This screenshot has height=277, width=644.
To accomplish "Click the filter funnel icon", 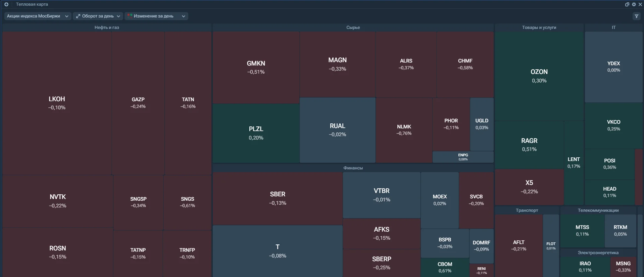I will point(636,16).
